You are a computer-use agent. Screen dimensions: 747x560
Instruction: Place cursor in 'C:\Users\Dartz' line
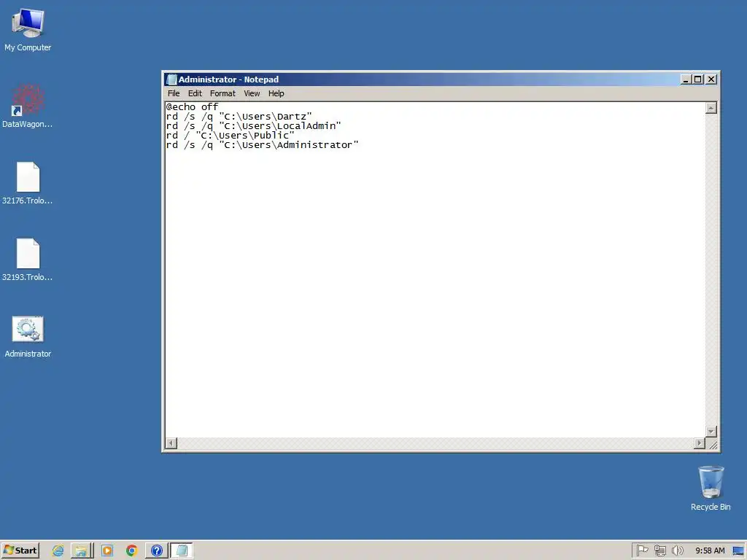[x=239, y=116]
